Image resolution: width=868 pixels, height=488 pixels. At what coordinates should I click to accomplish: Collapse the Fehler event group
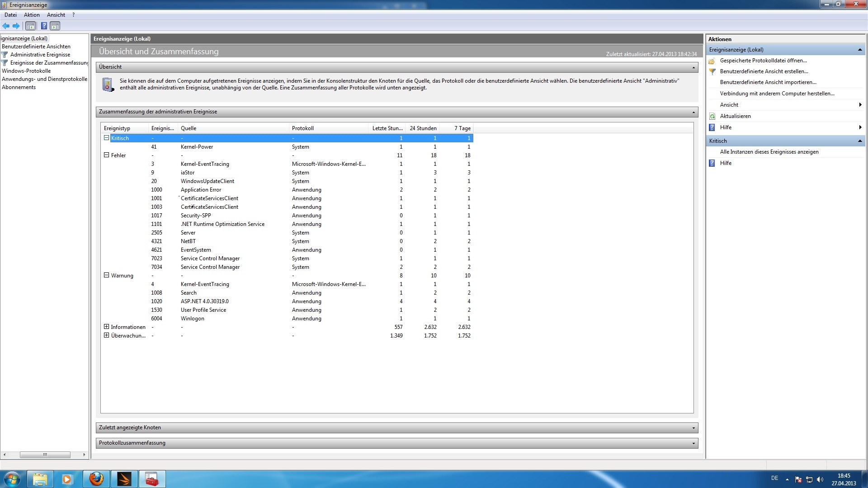[x=107, y=155]
